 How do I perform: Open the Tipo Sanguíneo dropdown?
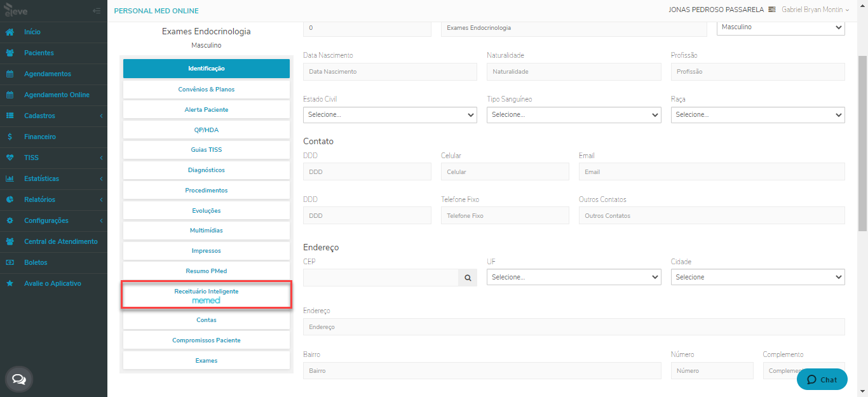tap(574, 115)
